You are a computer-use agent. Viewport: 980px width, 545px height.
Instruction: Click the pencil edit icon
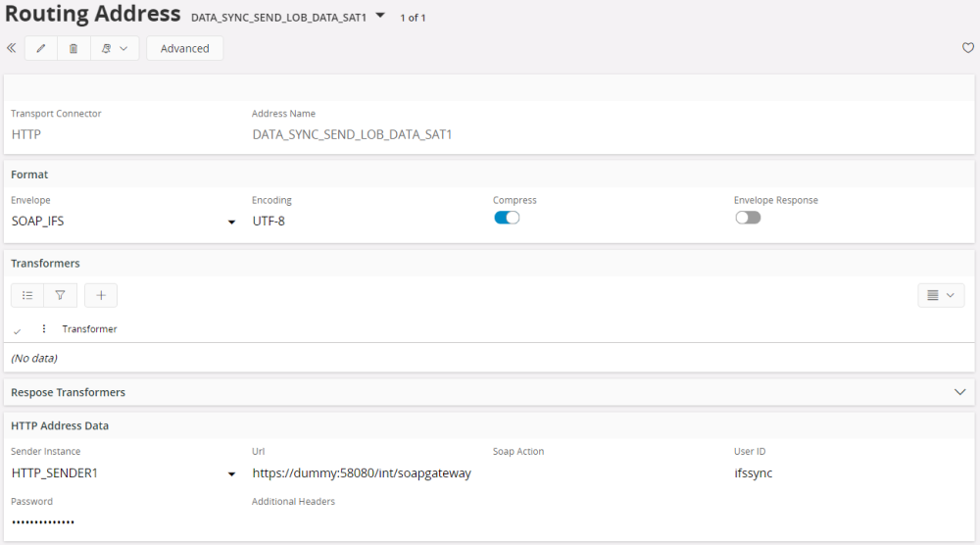(41, 49)
